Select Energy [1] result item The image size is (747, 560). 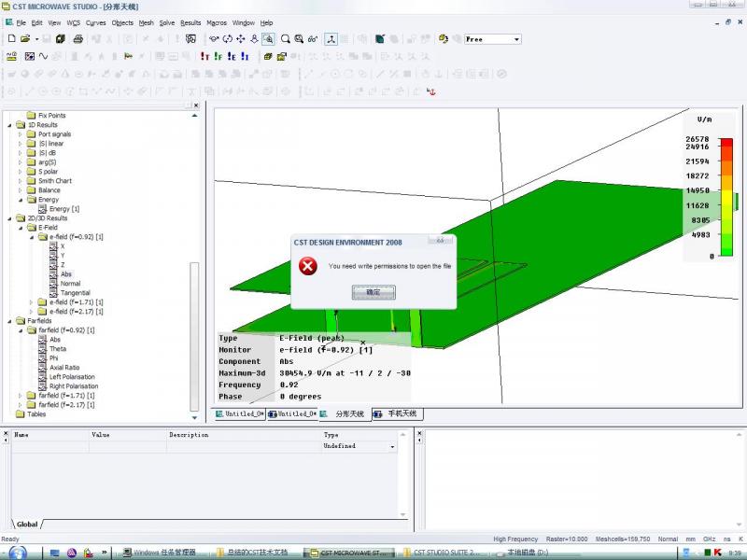tap(64, 209)
